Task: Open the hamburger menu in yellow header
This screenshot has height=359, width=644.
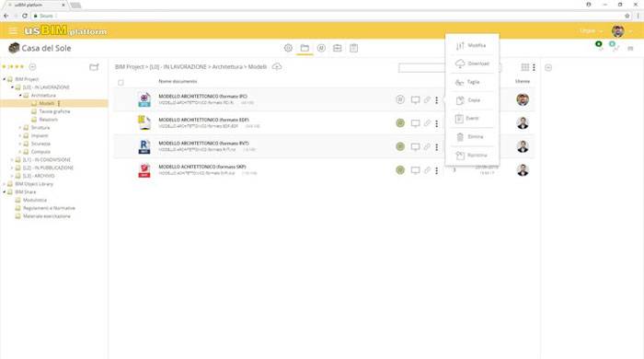Action: click(13, 30)
